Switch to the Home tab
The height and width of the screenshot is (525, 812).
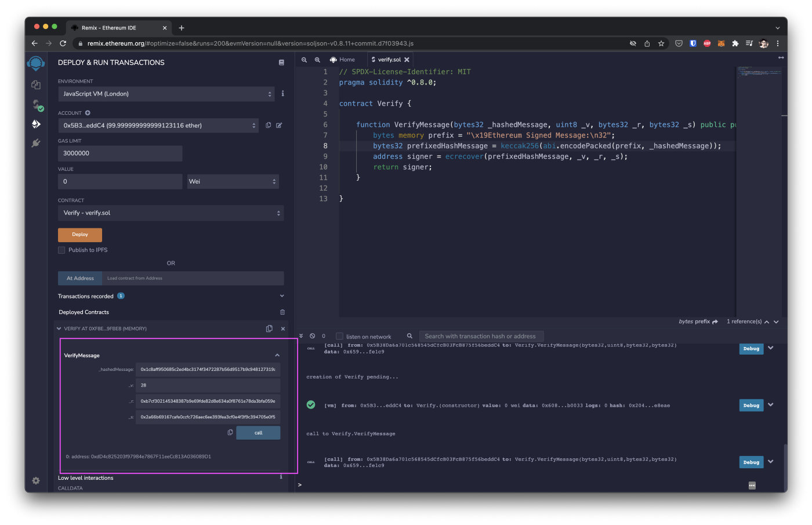342,60
